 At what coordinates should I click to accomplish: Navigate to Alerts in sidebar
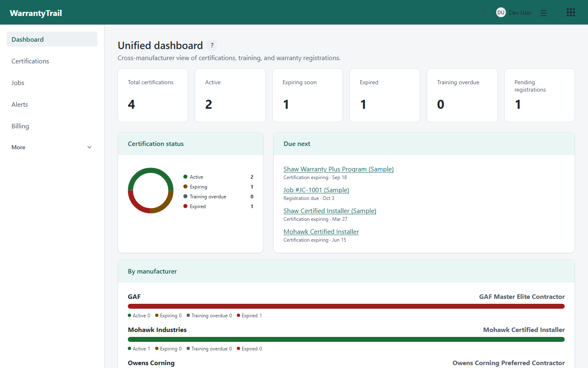(x=52, y=104)
